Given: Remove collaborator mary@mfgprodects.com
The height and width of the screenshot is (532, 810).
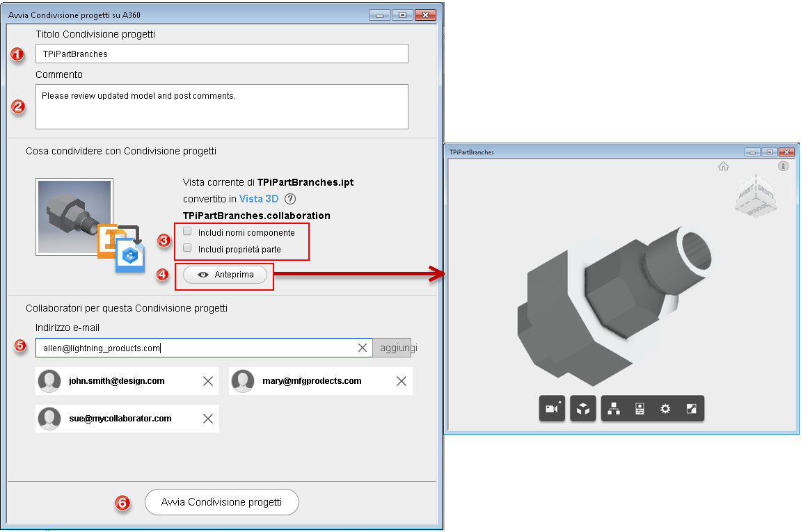Looking at the screenshot, I should pyautogui.click(x=402, y=381).
